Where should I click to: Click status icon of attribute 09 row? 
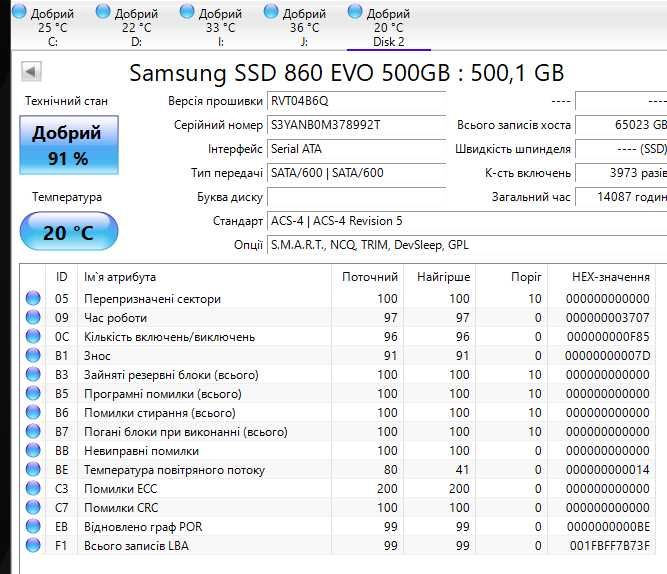(33, 317)
